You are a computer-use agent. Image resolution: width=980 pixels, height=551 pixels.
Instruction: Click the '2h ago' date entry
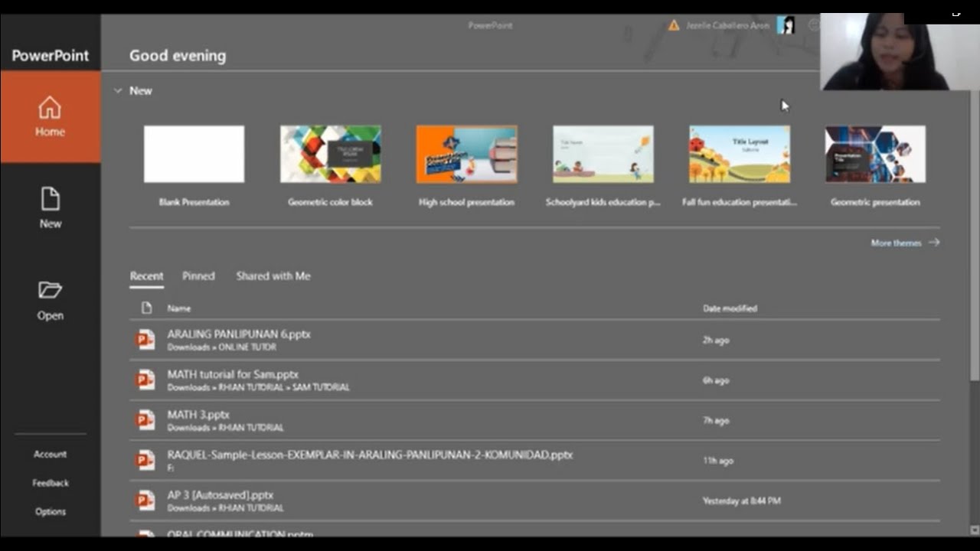[716, 340]
